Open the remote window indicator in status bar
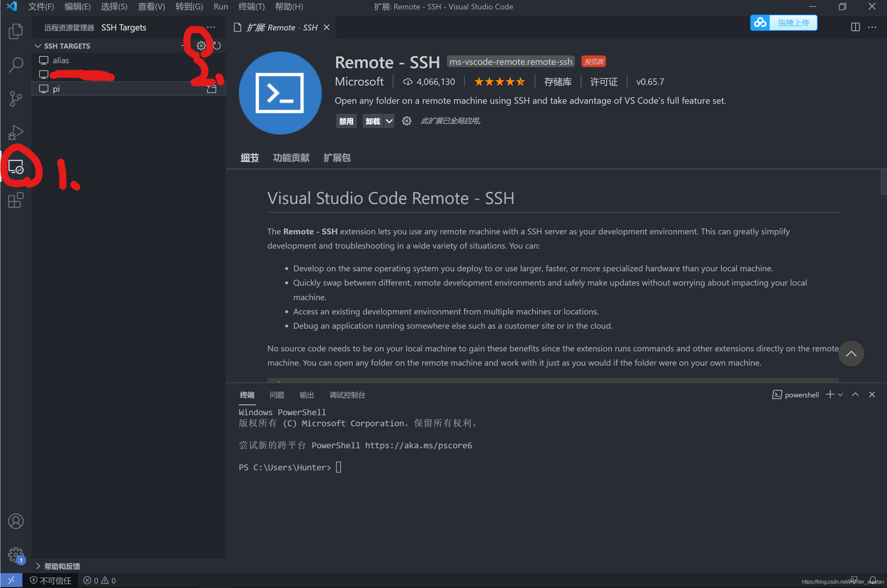887x588 pixels. click(x=11, y=580)
